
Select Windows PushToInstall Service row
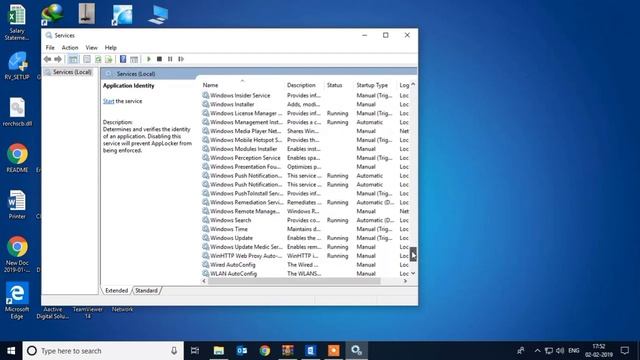306,193
